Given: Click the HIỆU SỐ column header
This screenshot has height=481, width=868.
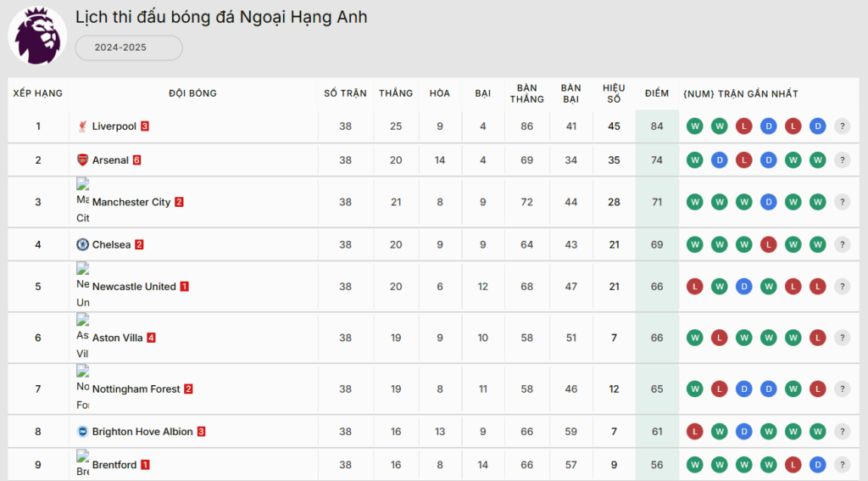Looking at the screenshot, I should [614, 93].
